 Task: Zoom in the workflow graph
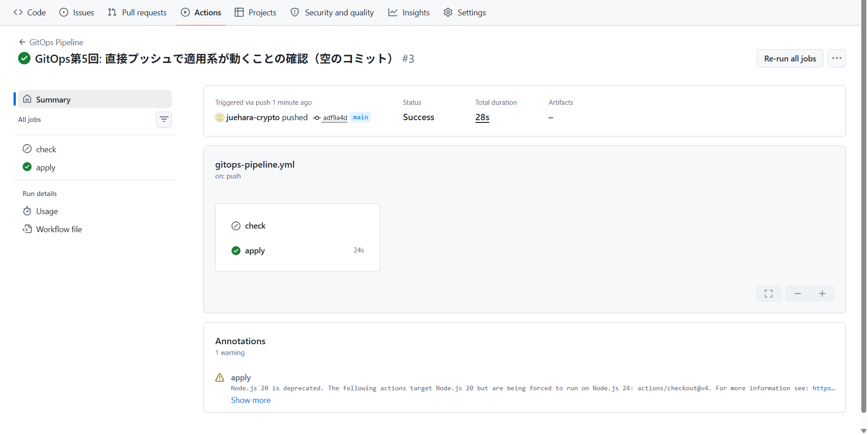pyautogui.click(x=822, y=294)
